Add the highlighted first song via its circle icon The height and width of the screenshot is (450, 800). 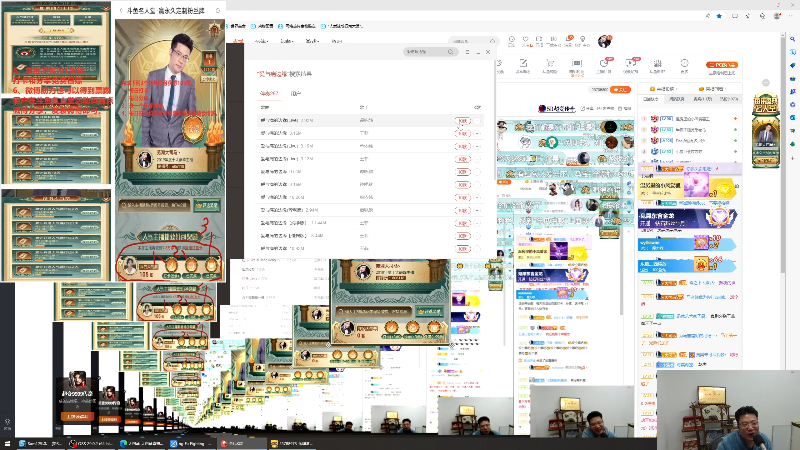(x=478, y=121)
